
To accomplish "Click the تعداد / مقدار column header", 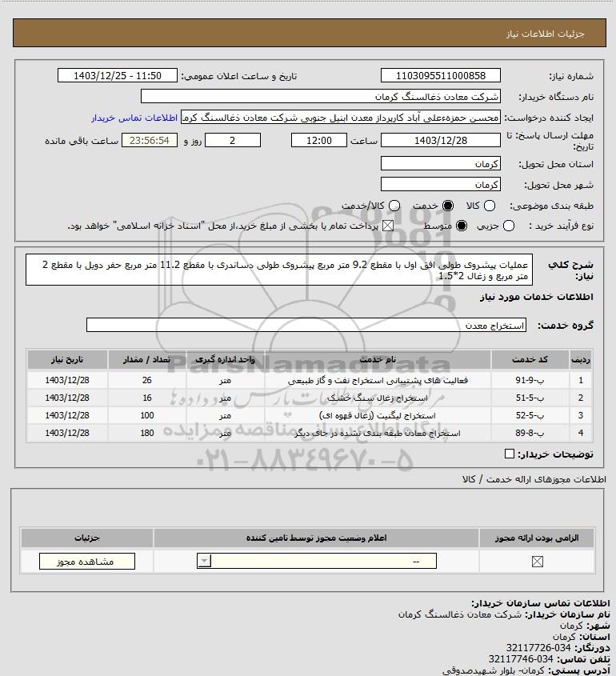I will (146, 359).
